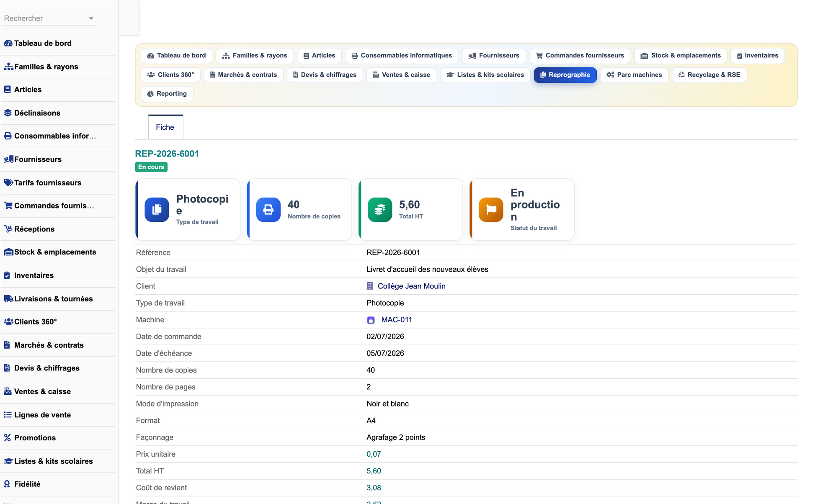Open Devis & chiffrages in top navigation

click(x=325, y=75)
